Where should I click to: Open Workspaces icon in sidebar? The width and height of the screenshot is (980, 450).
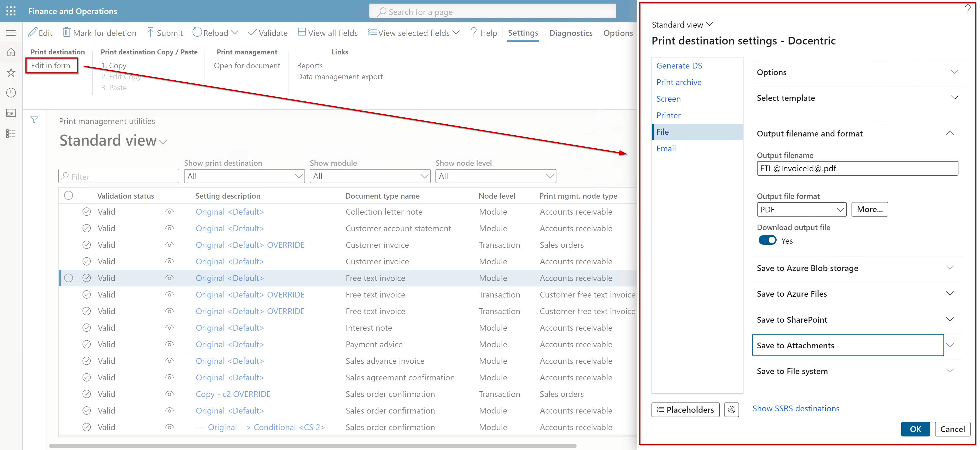11,113
